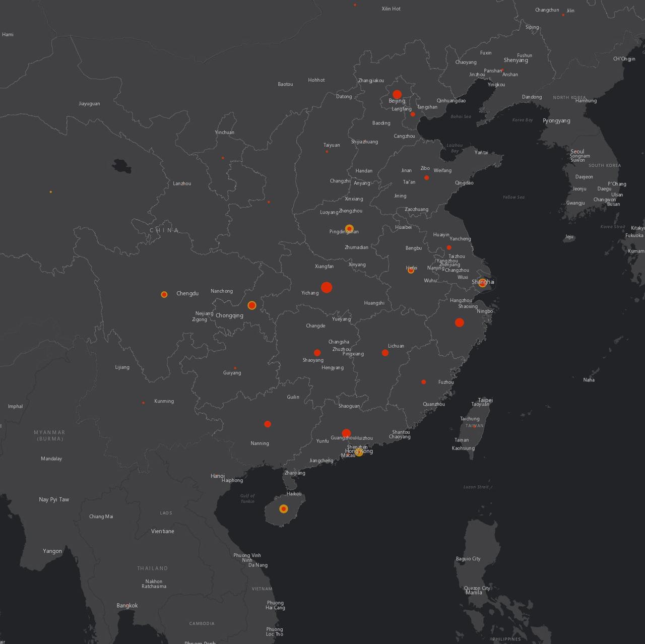
Task: Click the Yangon city label
Action: [x=52, y=551]
